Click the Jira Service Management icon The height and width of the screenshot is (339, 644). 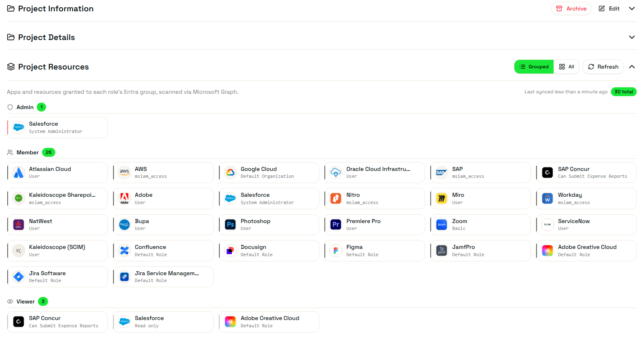[x=124, y=277]
